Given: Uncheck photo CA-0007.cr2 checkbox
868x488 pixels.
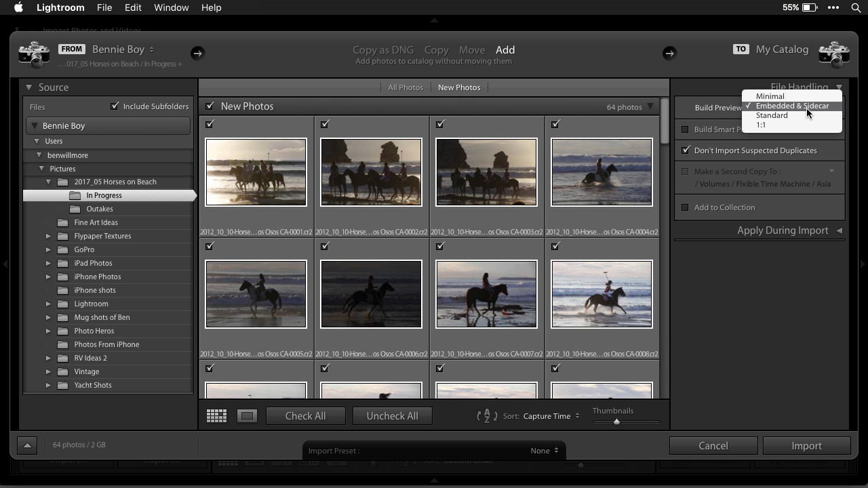Looking at the screenshot, I should 440,246.
